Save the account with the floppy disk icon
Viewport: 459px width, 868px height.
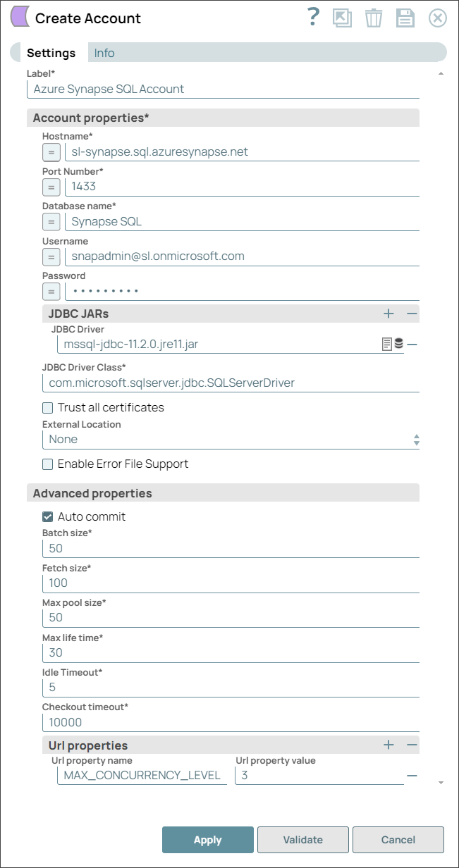(x=405, y=18)
